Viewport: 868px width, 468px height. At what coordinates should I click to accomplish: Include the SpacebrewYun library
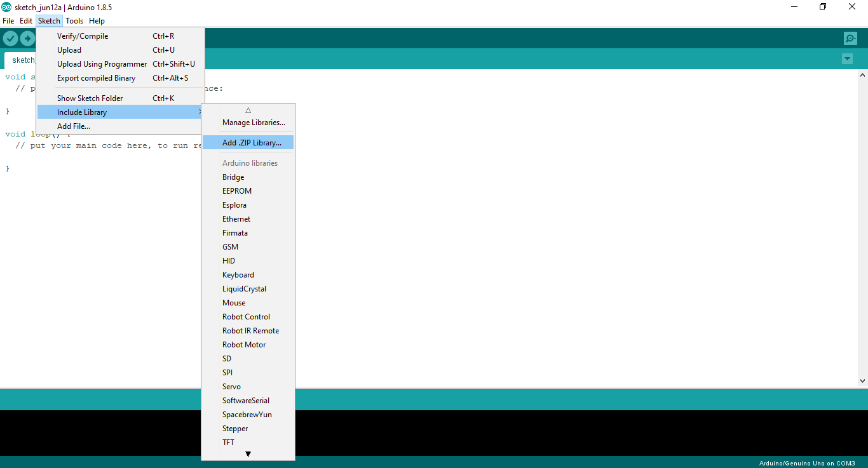pos(248,415)
